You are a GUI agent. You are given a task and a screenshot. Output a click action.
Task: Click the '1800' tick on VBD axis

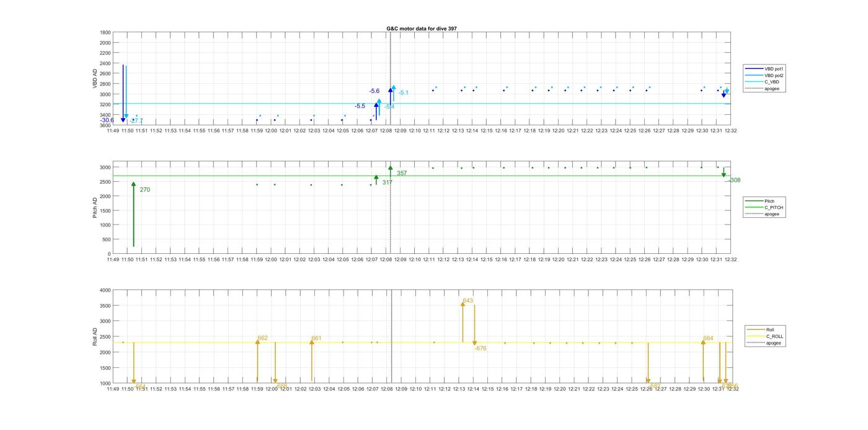point(105,32)
